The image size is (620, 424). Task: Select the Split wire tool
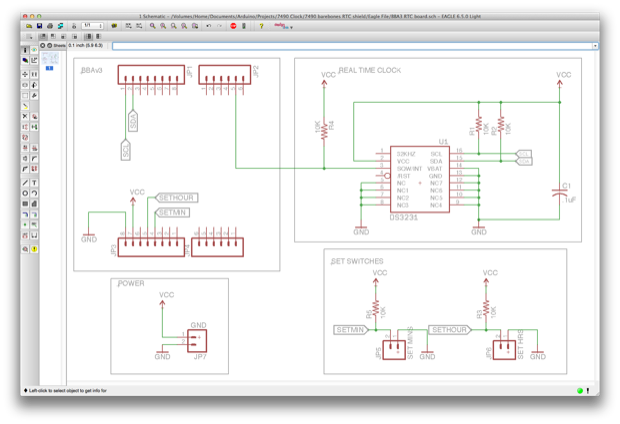click(25, 169)
